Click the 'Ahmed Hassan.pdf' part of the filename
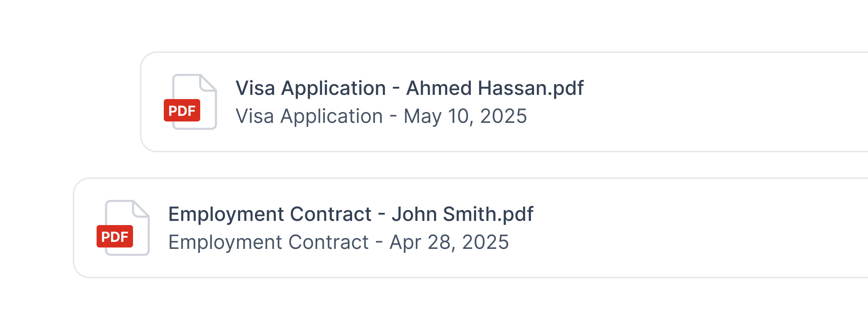The width and height of the screenshot is (868, 328). pos(495,88)
